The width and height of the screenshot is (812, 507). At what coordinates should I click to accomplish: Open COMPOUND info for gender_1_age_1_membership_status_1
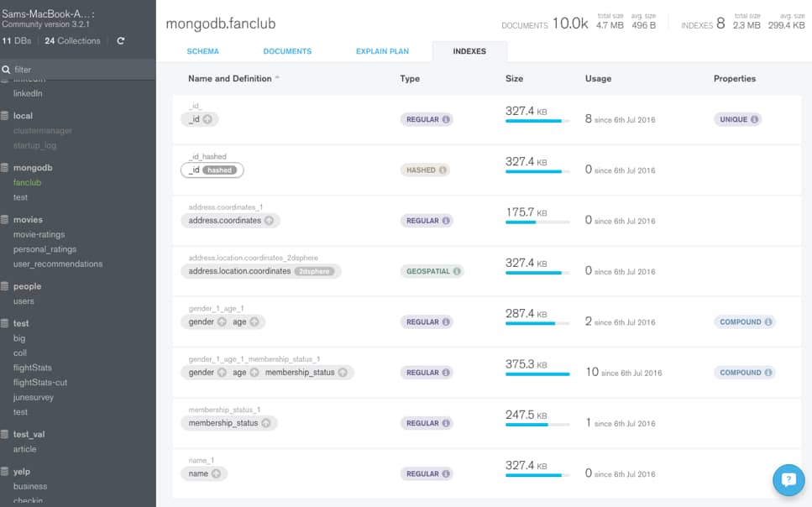[769, 372]
